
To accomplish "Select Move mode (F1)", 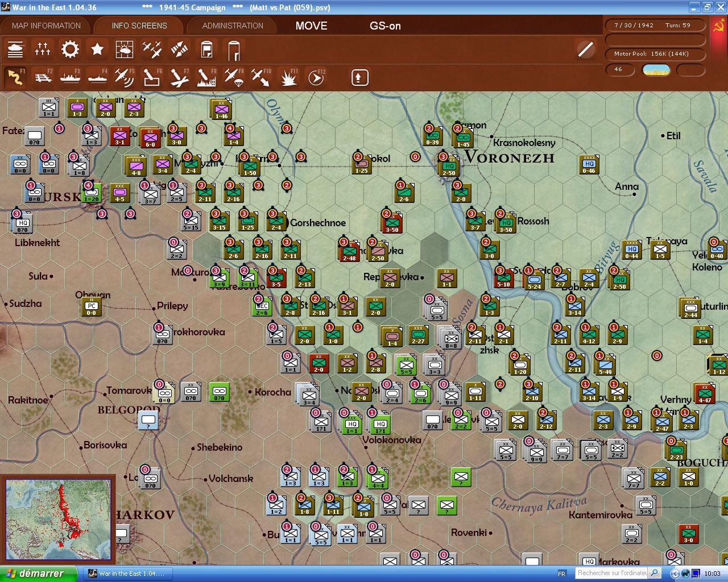I will pos(15,77).
